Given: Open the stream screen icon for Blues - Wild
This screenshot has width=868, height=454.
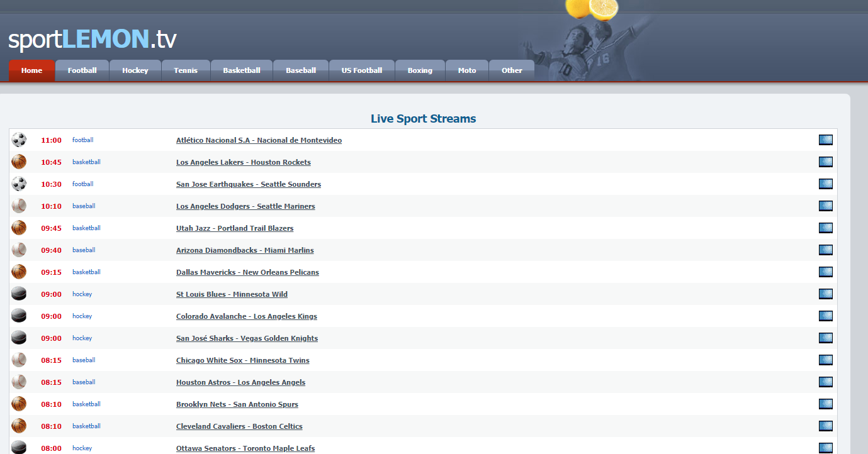Looking at the screenshot, I should coord(826,294).
